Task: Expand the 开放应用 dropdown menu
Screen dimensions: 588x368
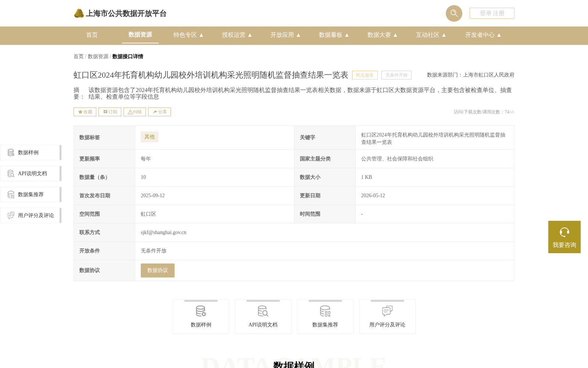Action: point(286,35)
